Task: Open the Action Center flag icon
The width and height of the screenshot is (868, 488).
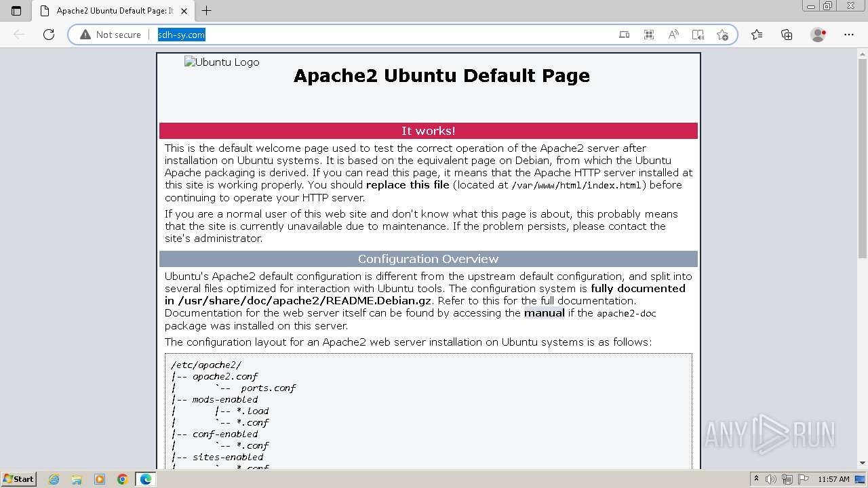Action: [x=803, y=479]
